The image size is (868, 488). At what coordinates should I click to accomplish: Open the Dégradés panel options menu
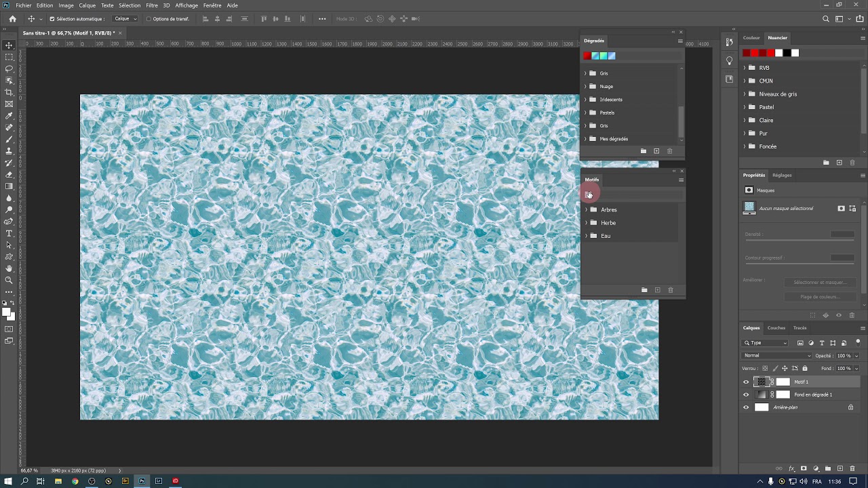coord(680,41)
